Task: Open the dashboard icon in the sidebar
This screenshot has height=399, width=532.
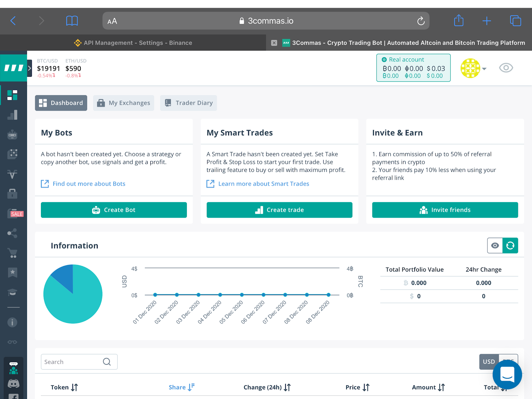Action: pyautogui.click(x=12, y=95)
